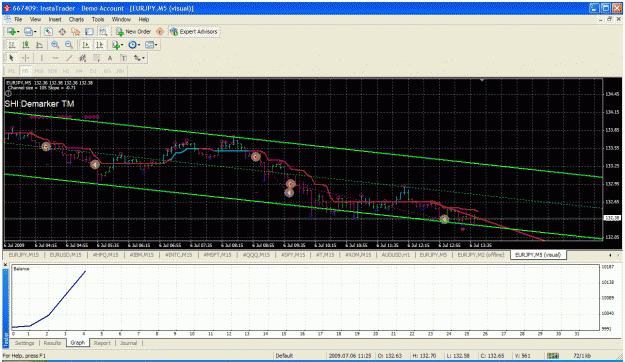
Task: Launch MetaEditor via the diamond icon
Action: pyautogui.click(x=160, y=31)
